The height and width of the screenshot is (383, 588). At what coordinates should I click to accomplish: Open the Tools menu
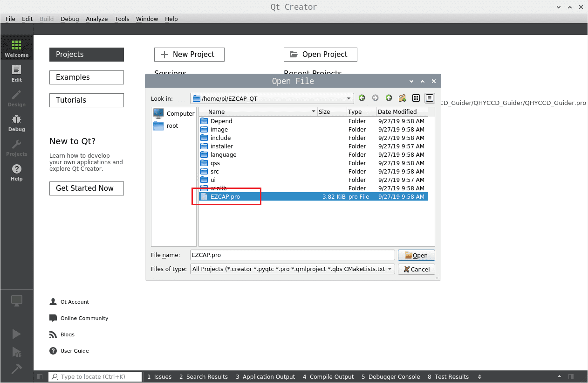click(122, 19)
